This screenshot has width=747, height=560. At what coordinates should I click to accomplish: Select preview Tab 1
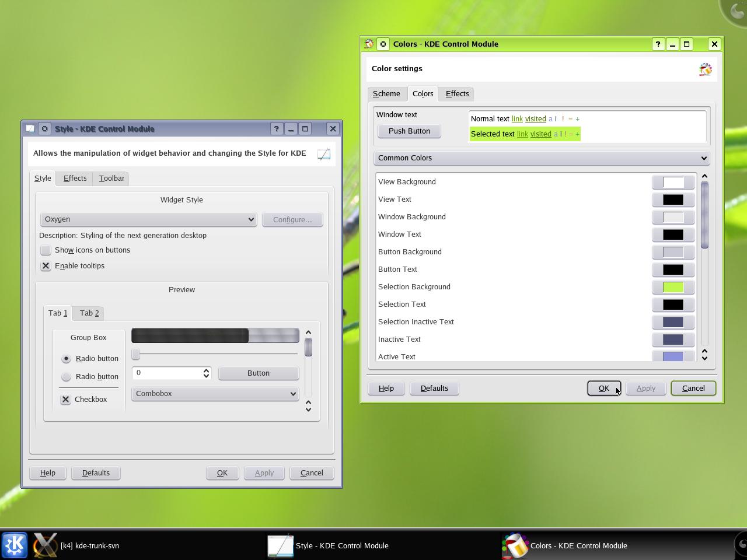coord(57,313)
